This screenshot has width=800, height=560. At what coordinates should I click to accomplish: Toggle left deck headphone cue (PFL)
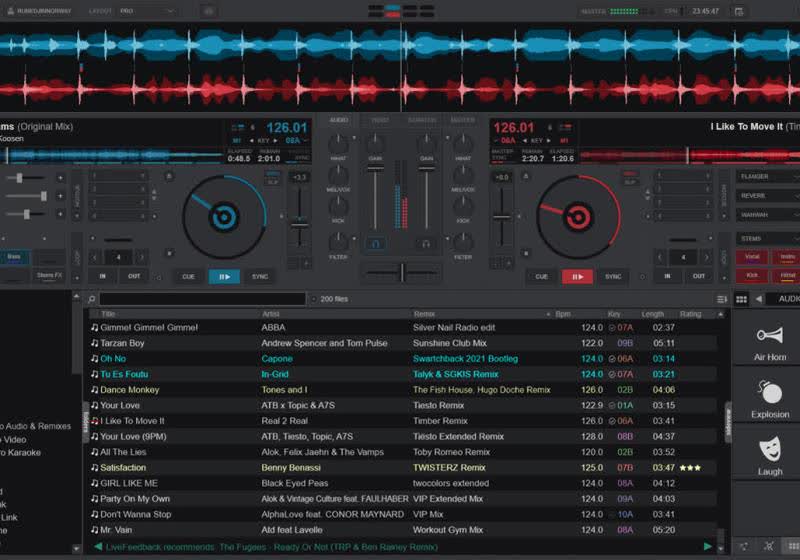click(376, 244)
